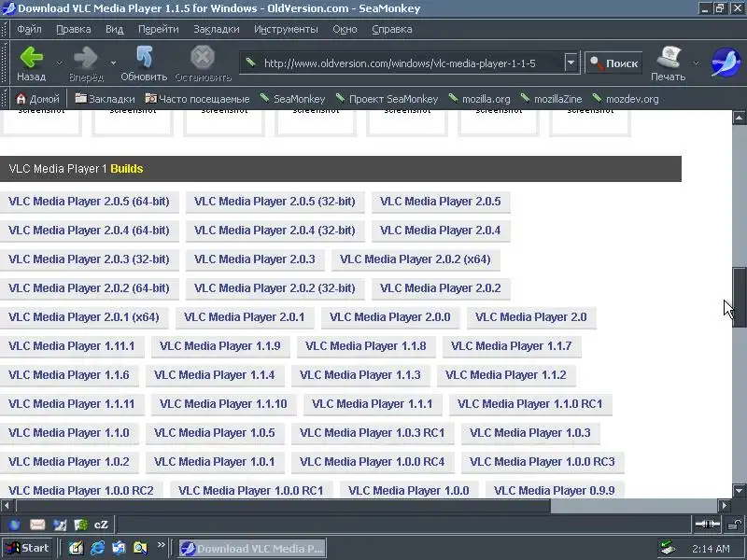Go back with the Назад arrow
This screenshot has height=560, width=747.
(31, 63)
